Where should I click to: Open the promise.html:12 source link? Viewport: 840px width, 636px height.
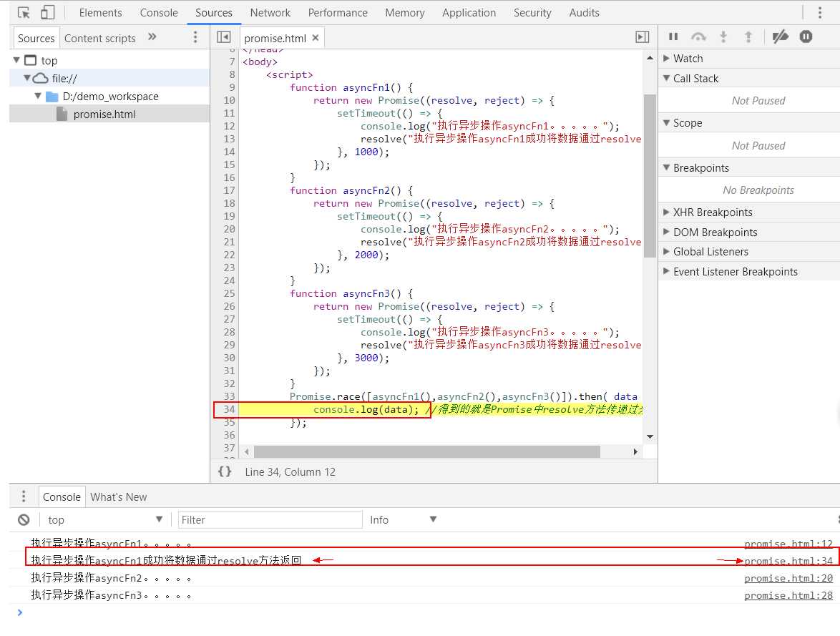point(788,544)
